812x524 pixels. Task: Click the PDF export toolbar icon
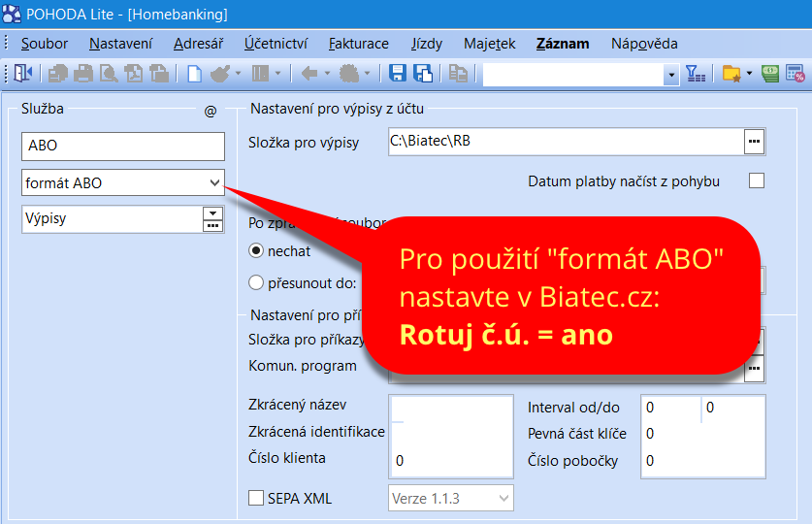click(x=134, y=74)
